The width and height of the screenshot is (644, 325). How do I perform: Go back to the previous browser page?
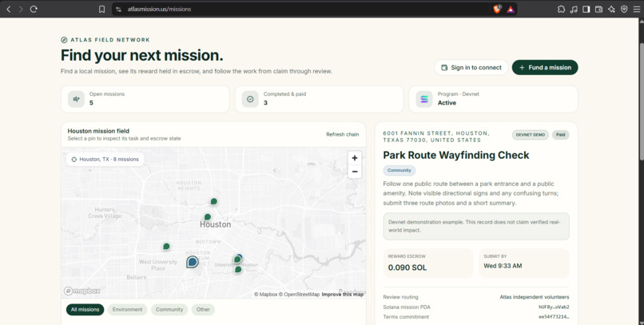[8, 9]
